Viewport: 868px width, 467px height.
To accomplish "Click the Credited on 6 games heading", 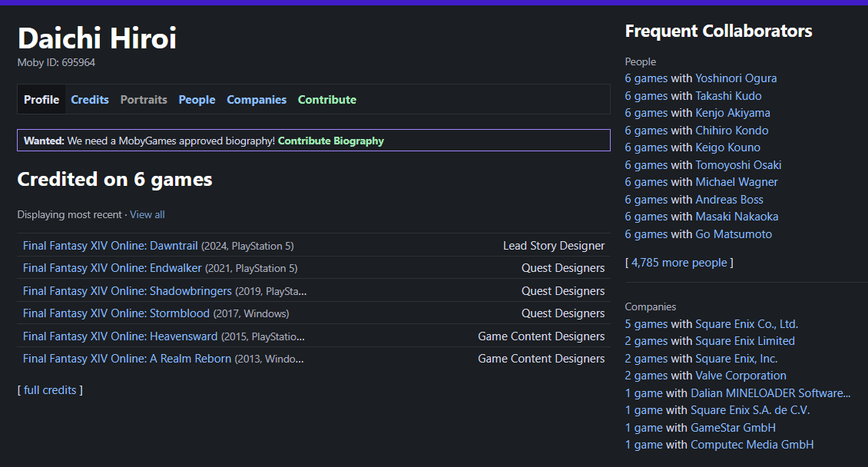I will click(114, 179).
